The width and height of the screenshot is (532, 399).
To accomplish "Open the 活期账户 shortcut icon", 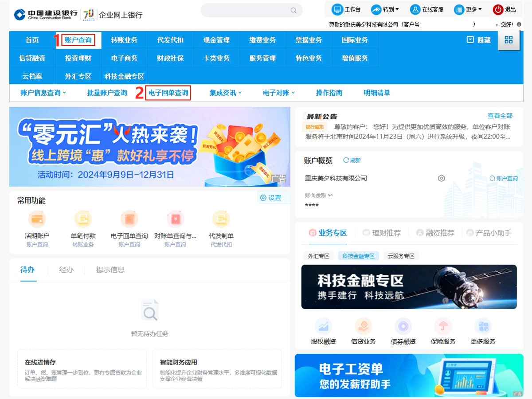I will point(37,219).
